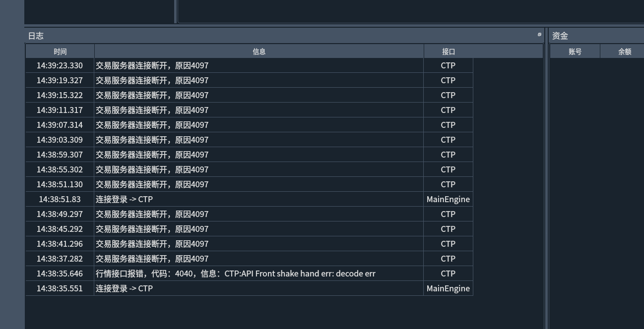
Task: Click the 资金 panel title
Action: (560, 36)
